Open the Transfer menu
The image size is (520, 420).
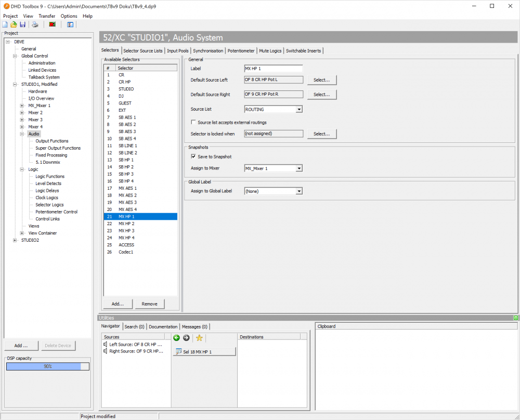tap(47, 16)
